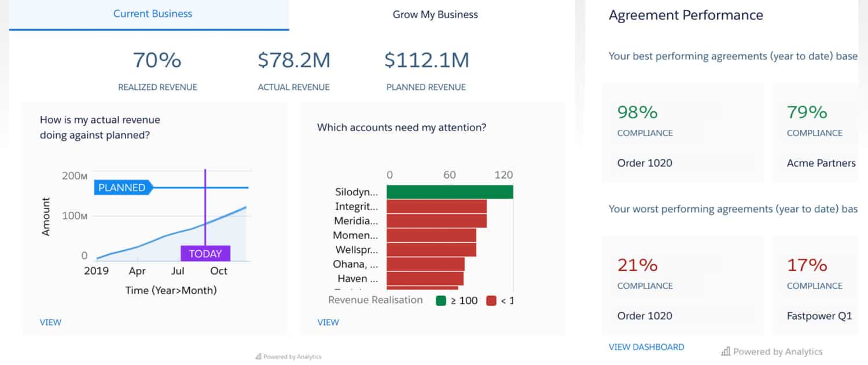Select the green Silodyn bar
This screenshot has width=868, height=365.
coord(450,192)
